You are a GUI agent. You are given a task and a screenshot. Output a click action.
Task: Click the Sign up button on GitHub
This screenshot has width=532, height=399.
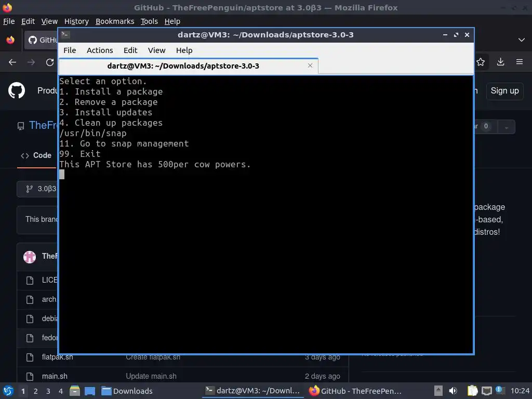click(504, 91)
